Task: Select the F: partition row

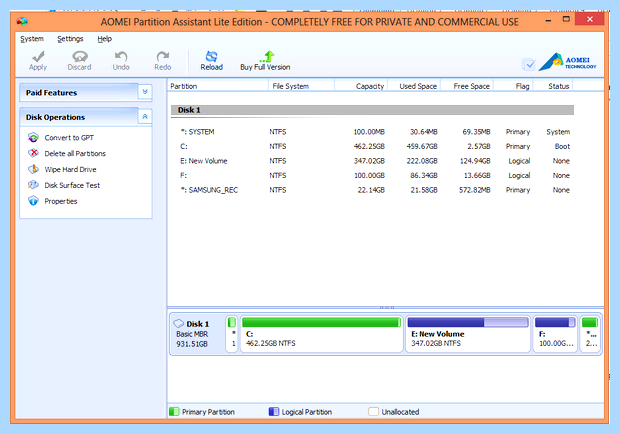Action: (x=372, y=175)
